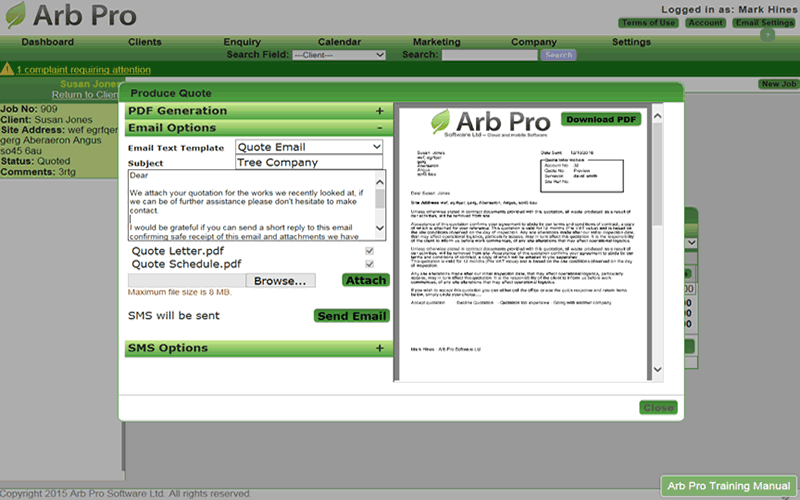Click the 'Status: Quoted' text
This screenshot has width=800, height=500.
(x=35, y=161)
